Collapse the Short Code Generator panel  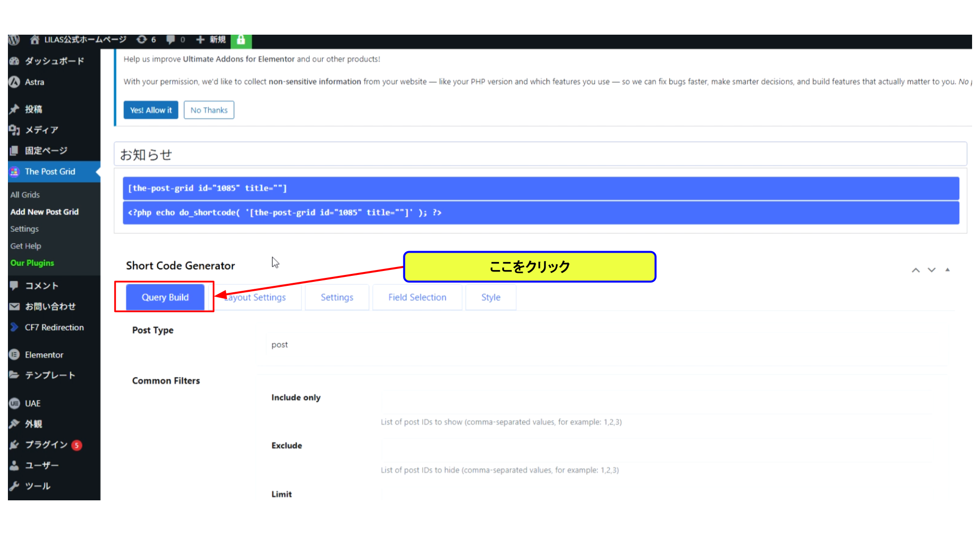947,270
